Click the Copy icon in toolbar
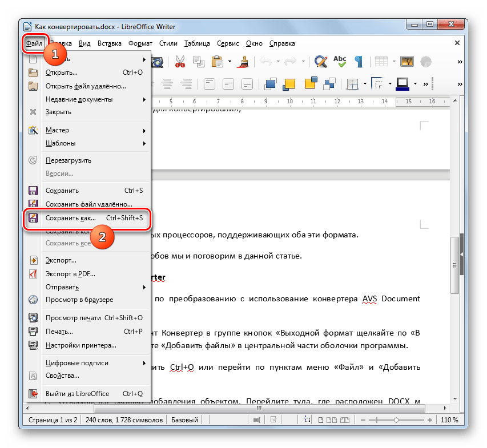Viewport: 487px width, 448px height. coord(199,62)
